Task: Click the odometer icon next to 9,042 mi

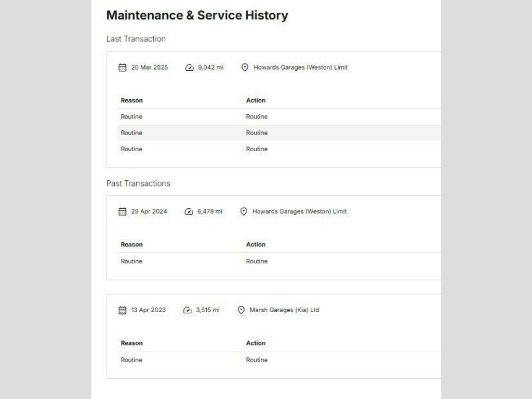Action: click(190, 68)
